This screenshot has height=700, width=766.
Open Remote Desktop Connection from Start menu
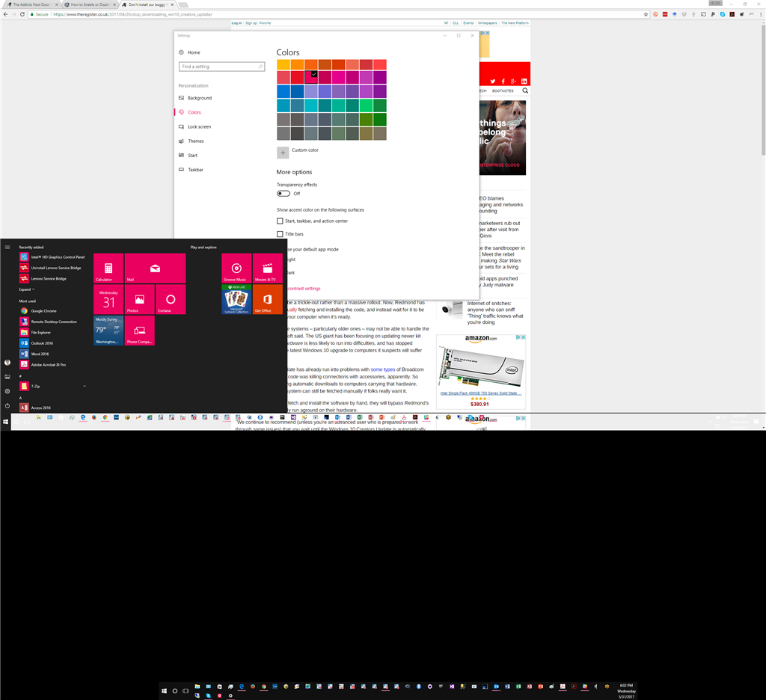coord(54,322)
